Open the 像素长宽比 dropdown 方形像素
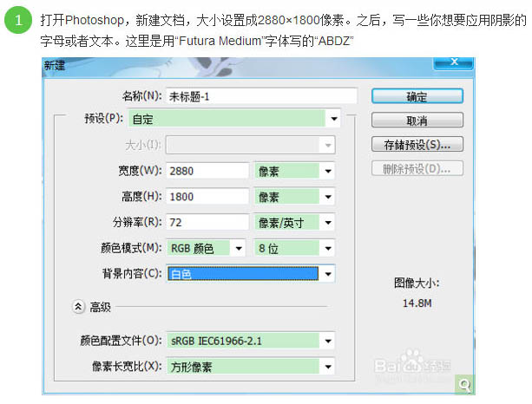 251,367
